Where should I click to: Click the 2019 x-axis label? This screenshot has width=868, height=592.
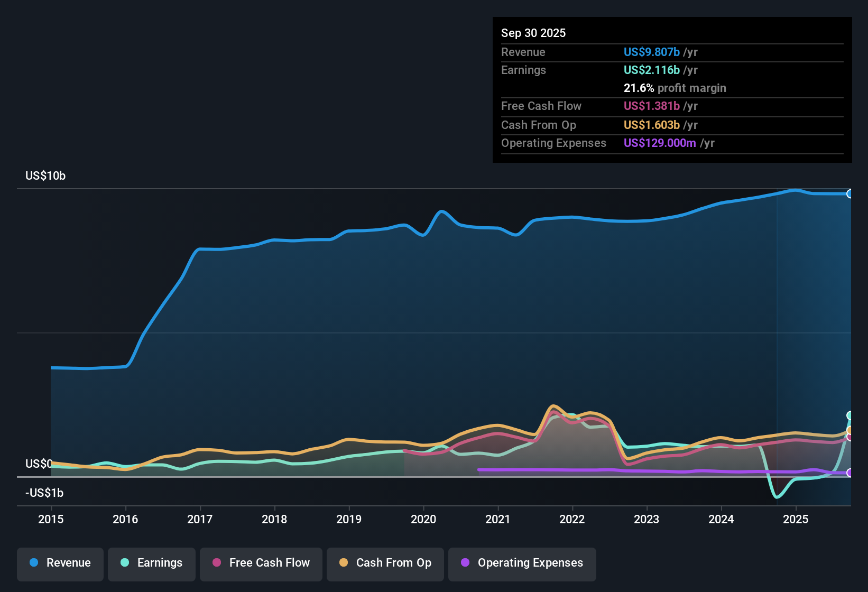tap(349, 519)
